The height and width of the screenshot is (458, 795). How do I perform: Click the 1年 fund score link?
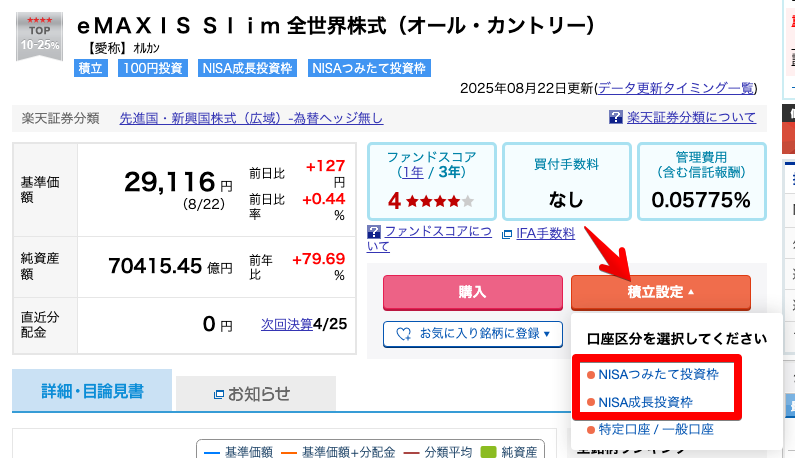pyautogui.click(x=413, y=172)
